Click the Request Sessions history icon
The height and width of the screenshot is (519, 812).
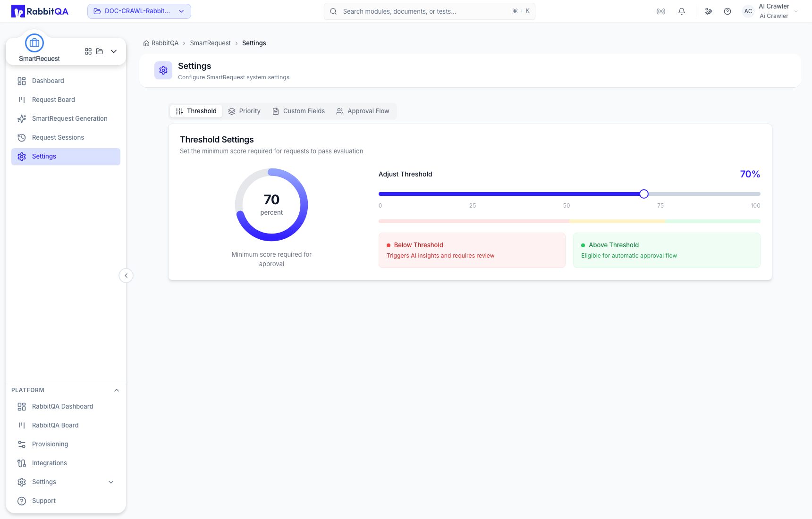pos(22,138)
